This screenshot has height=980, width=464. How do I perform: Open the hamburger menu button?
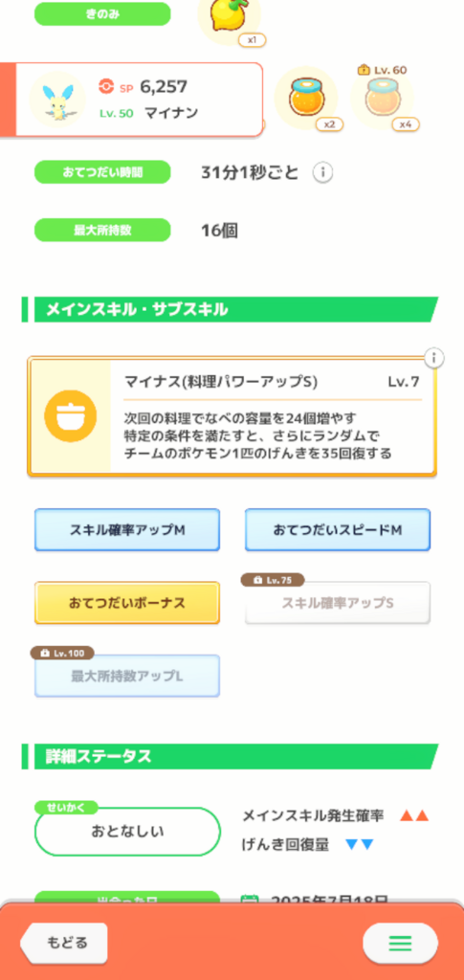(x=400, y=943)
